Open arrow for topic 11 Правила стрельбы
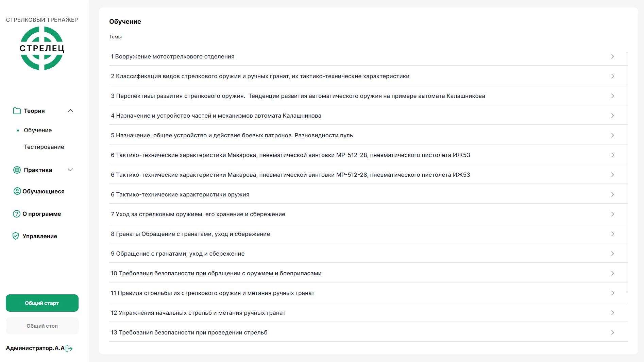Screen dimensions: 644x362 point(612,293)
